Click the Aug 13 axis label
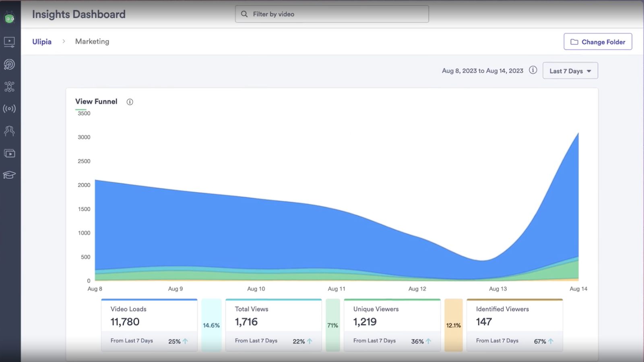 pos(498,289)
